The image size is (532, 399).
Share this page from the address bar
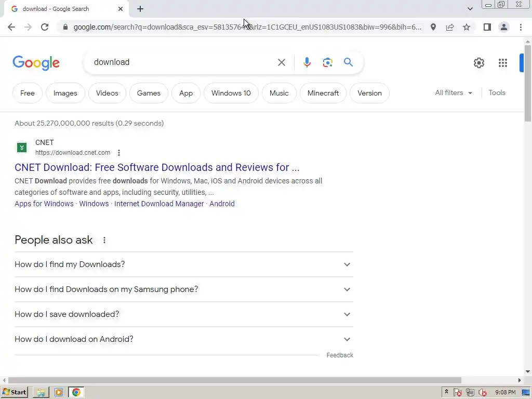click(450, 27)
